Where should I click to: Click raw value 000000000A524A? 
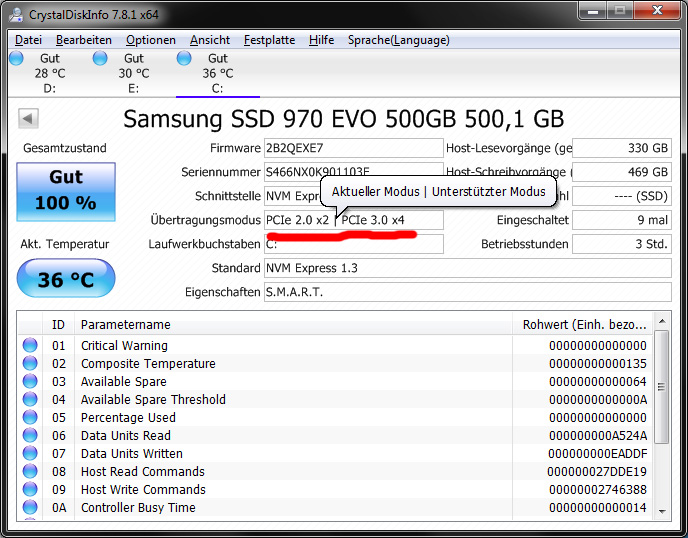[x=598, y=435]
